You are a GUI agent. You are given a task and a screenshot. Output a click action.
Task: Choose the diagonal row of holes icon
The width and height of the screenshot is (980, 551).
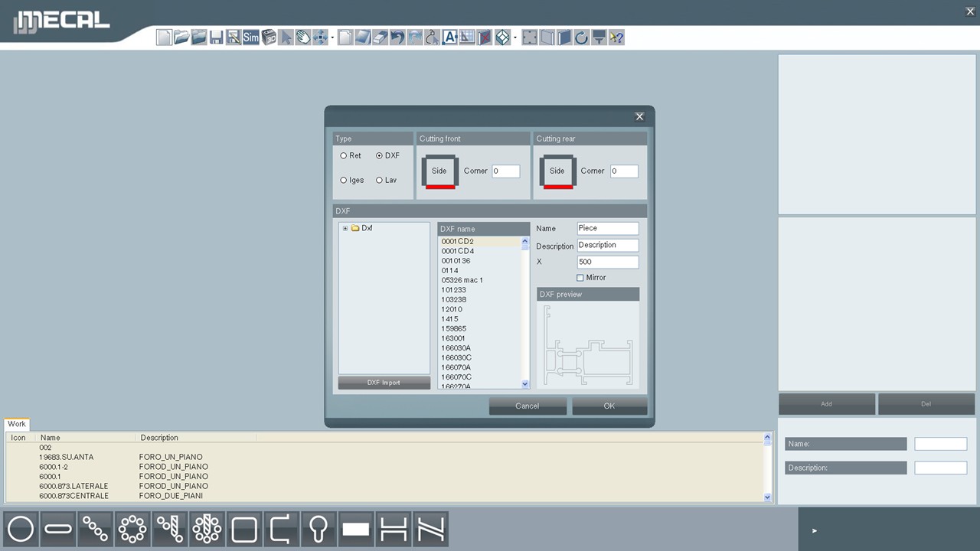point(95,529)
